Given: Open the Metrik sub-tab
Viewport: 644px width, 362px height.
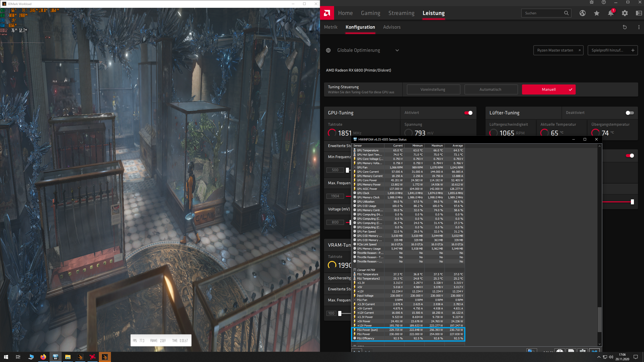Looking at the screenshot, I should pos(331,27).
